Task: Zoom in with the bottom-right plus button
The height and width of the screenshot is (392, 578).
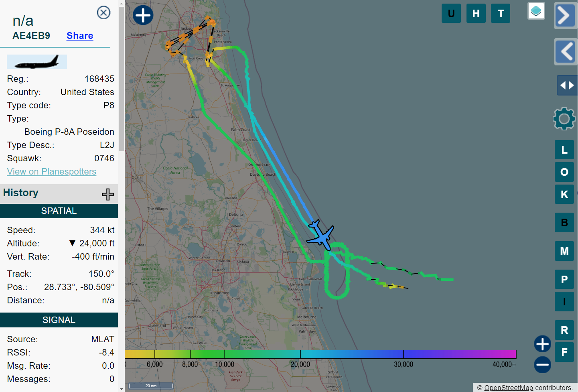Action: tap(542, 344)
